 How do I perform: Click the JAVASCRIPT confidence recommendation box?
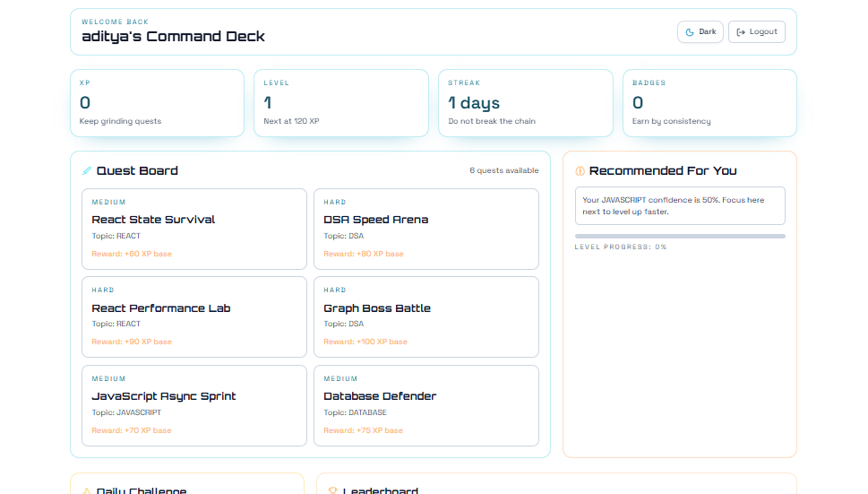pos(680,205)
